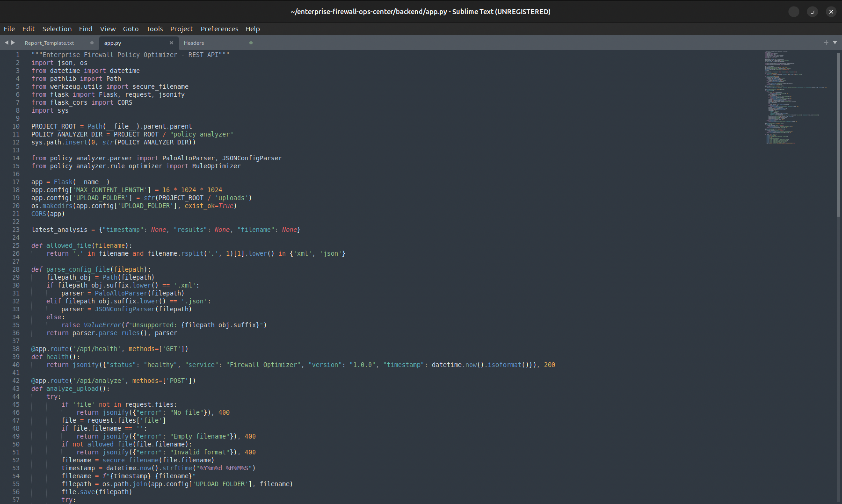The height and width of the screenshot is (504, 842).
Task: Open the tab list dropdown arrow
Action: (x=835, y=43)
